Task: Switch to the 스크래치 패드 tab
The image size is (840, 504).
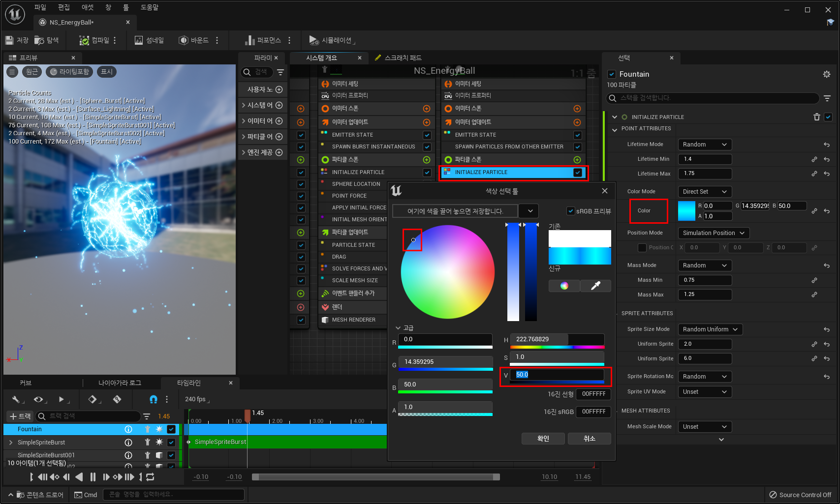Action: click(x=398, y=58)
